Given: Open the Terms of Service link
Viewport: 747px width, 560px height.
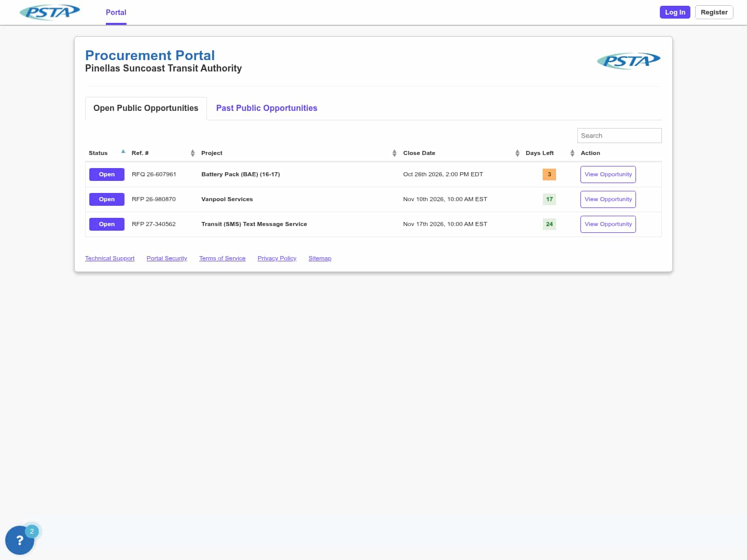Looking at the screenshot, I should pyautogui.click(x=223, y=258).
